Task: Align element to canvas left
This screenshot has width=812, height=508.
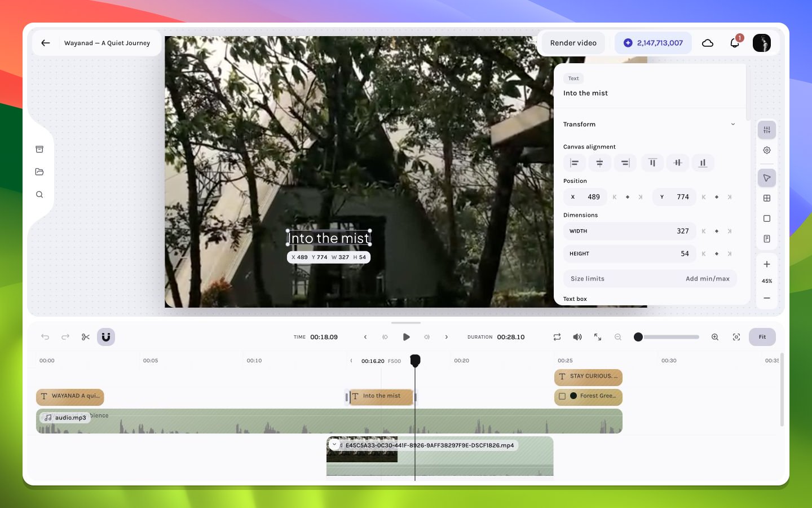Action: point(574,163)
